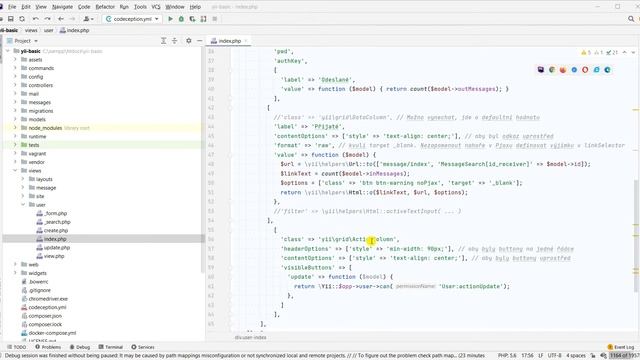Open the Debug tool window
The image size is (640, 360).
80,347
